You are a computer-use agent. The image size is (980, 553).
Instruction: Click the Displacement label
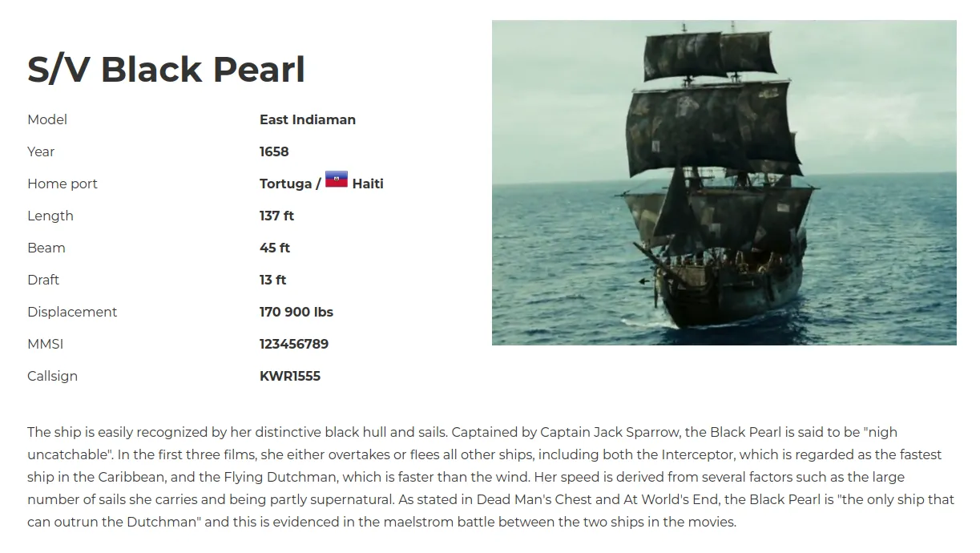point(72,312)
